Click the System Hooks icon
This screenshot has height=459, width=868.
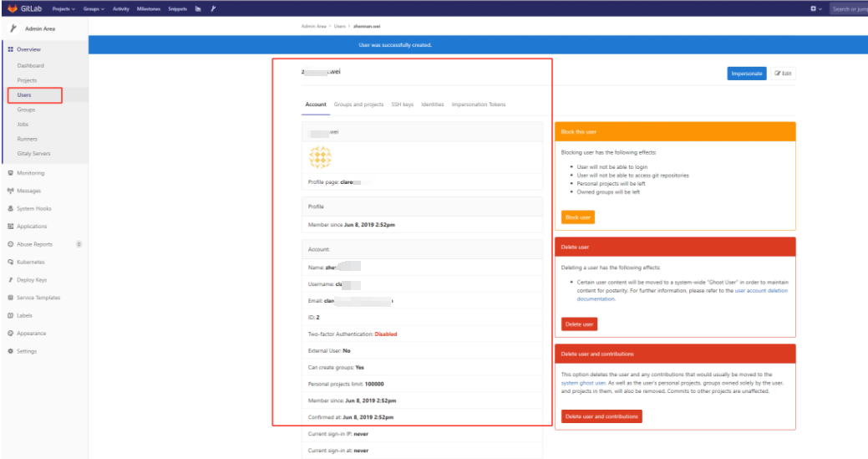point(11,208)
